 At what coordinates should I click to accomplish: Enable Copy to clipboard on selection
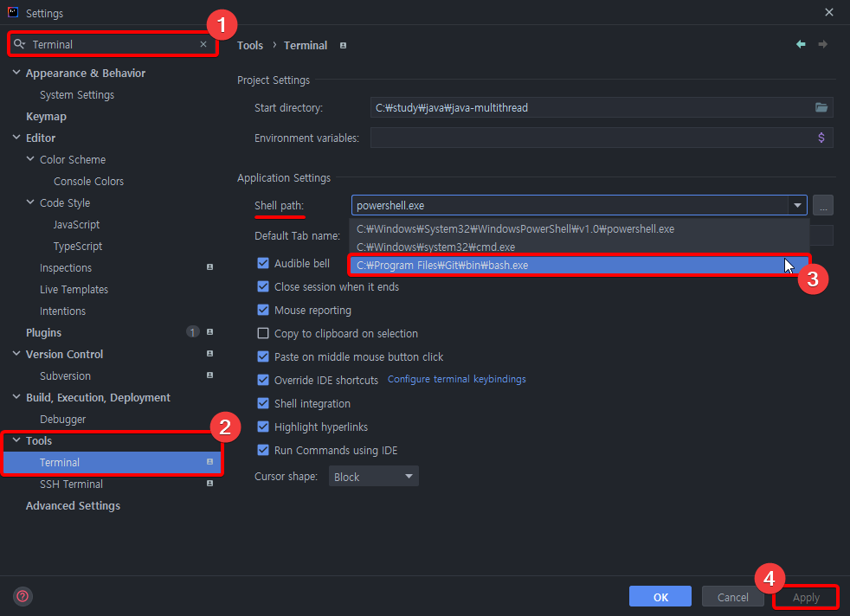[x=263, y=333]
